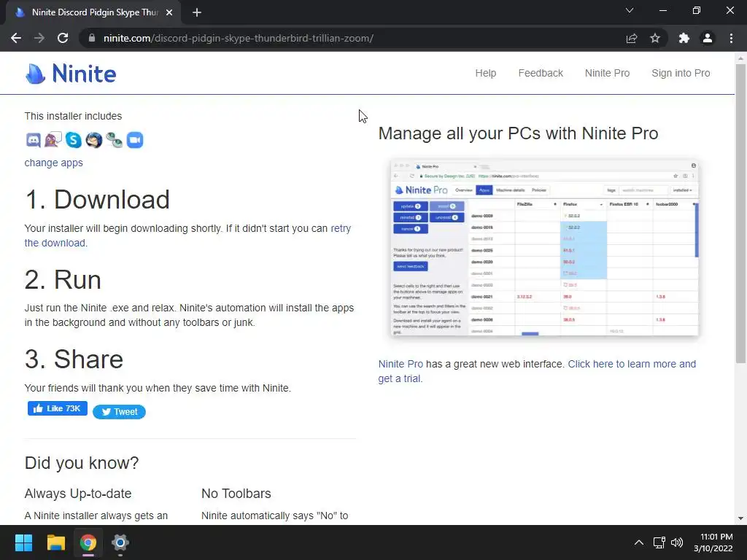The height and width of the screenshot is (560, 747).
Task: Open a new browser tab
Action: [x=197, y=12]
